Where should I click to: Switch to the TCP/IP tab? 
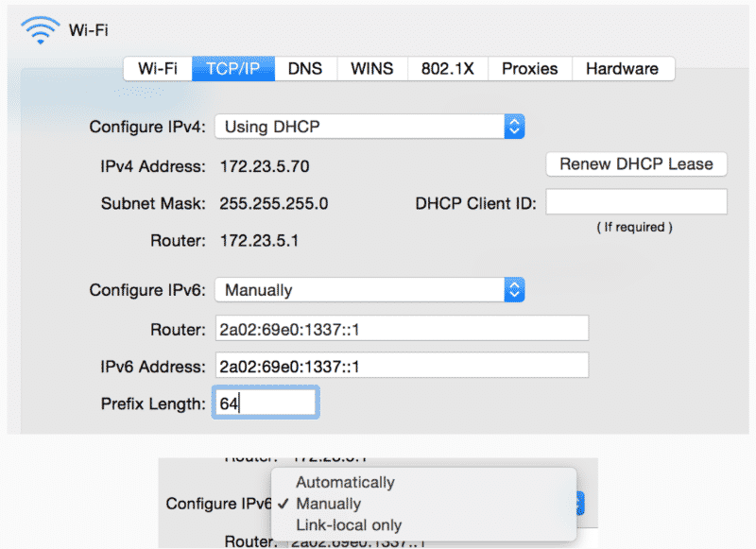(232, 68)
